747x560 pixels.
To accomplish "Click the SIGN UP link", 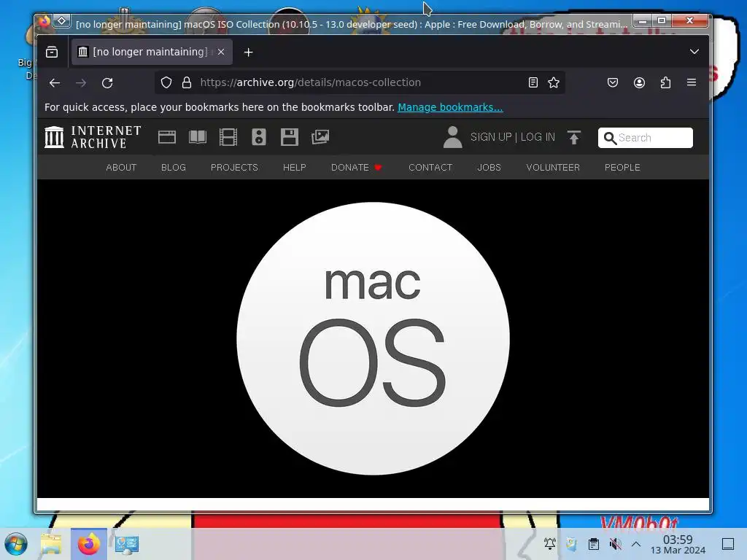I will click(x=491, y=137).
